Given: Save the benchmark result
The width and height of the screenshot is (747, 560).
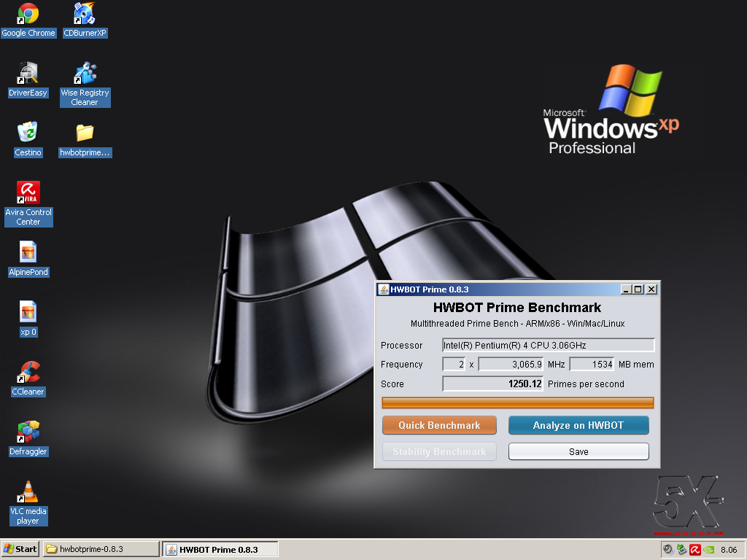Looking at the screenshot, I should 578,451.
